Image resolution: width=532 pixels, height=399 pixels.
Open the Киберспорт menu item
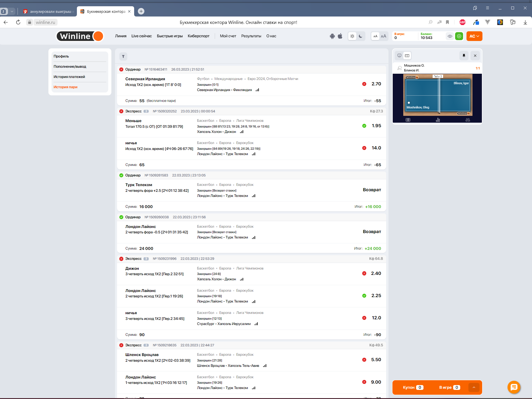pyautogui.click(x=199, y=36)
